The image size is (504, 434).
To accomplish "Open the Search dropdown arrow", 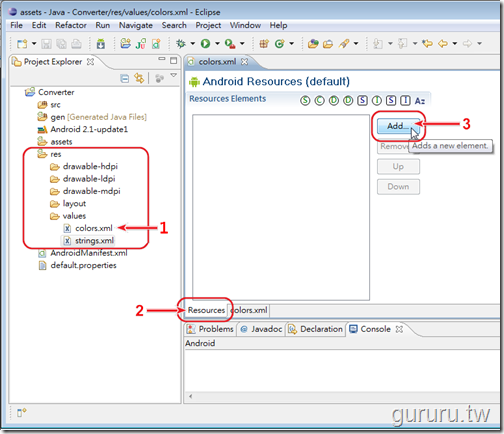I will [356, 44].
